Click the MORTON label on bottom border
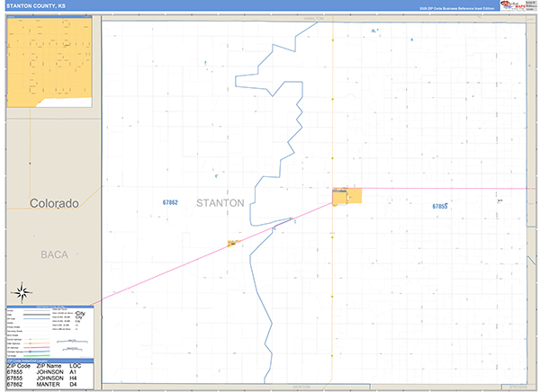This screenshot has height=392, width=540. pyautogui.click(x=301, y=388)
